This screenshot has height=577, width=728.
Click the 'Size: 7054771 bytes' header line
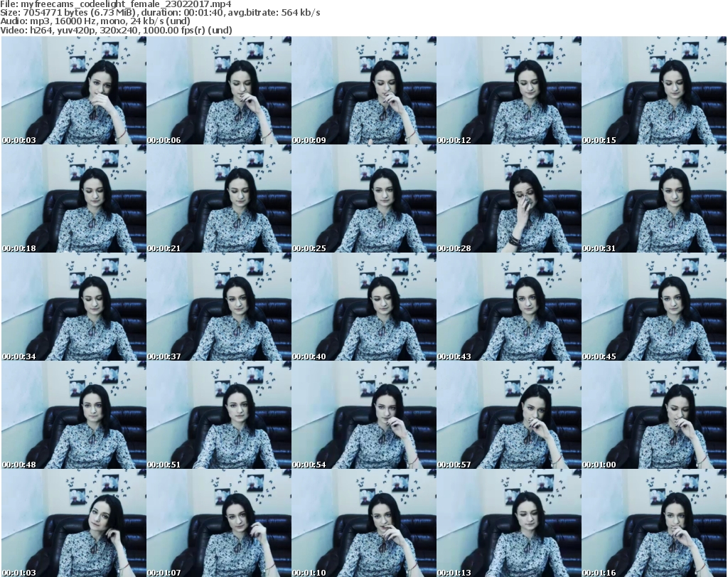pos(160,13)
